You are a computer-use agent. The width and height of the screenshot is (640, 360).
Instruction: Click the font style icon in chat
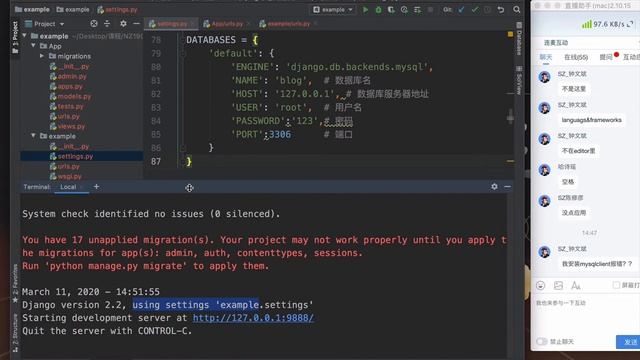[576, 285]
